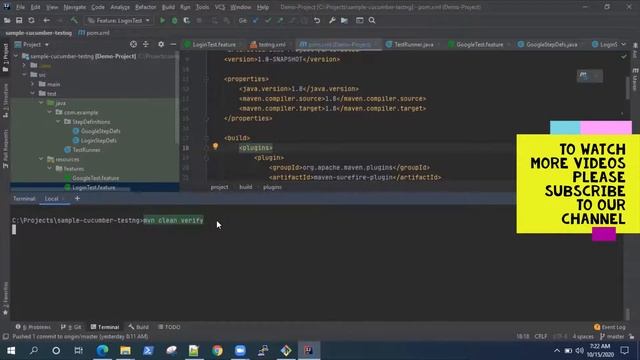Open the Navigate menu
The image size is (640, 360).
click(x=75, y=7)
